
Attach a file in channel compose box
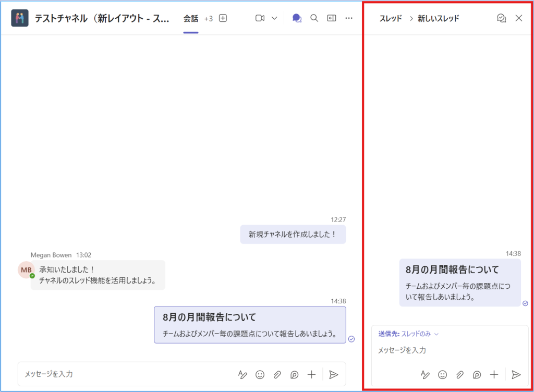point(277,375)
